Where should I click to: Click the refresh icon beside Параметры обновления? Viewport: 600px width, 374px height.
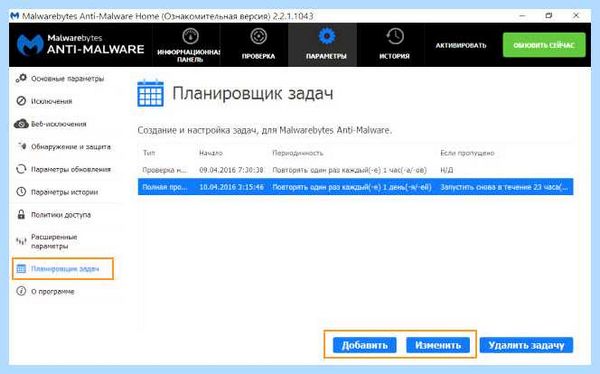[x=21, y=169]
